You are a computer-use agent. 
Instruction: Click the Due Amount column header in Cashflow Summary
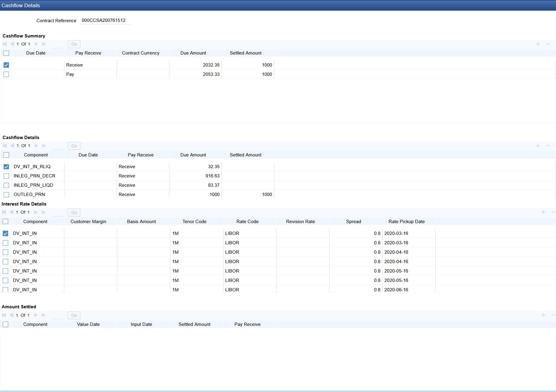(193, 53)
